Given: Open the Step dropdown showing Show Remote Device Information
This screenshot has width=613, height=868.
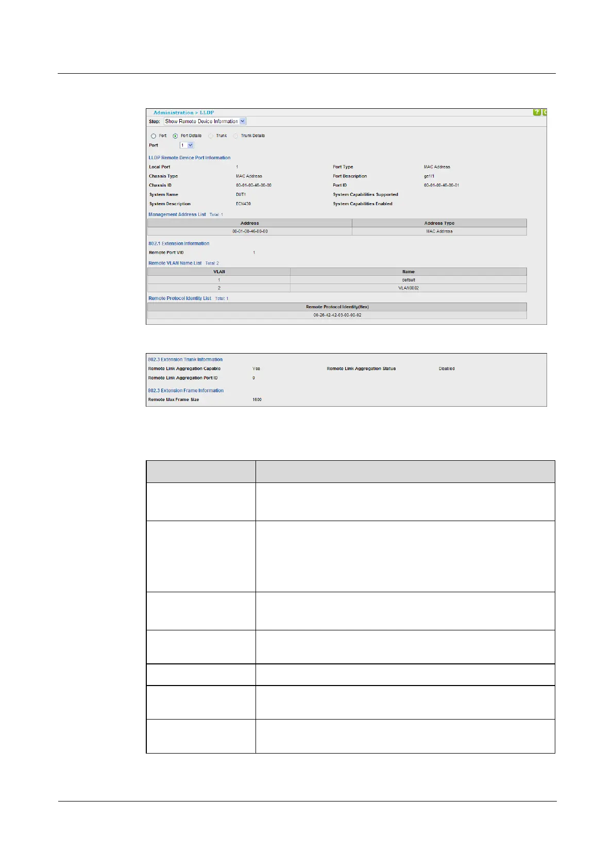Looking at the screenshot, I should pyautogui.click(x=205, y=122).
